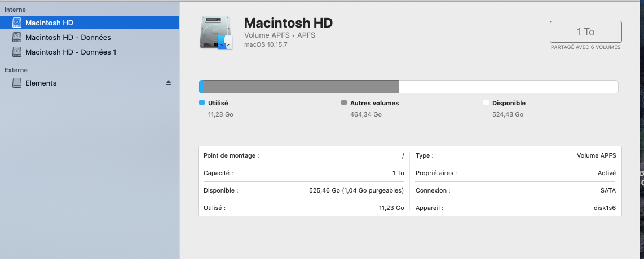The height and width of the screenshot is (259, 644).
Task: Click the large Macintosh HD drive icon
Action: [x=216, y=32]
